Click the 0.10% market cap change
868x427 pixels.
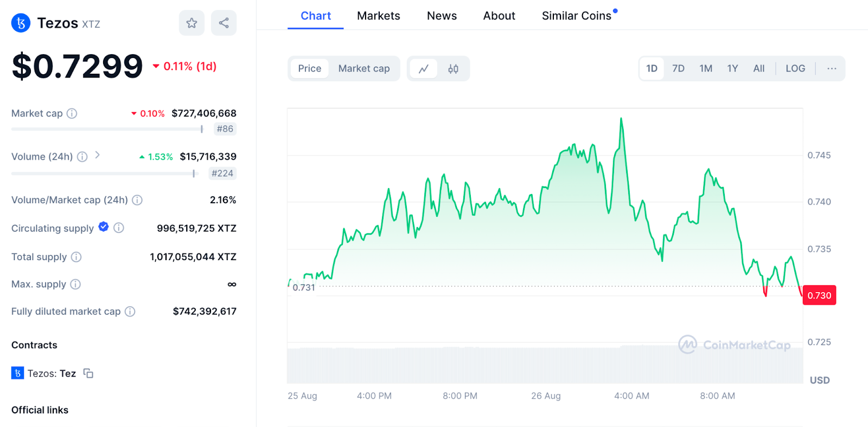(152, 113)
